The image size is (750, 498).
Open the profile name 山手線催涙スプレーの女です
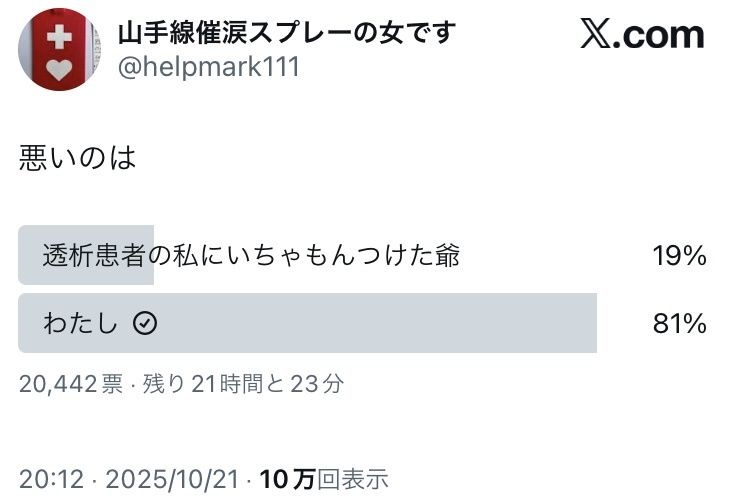pyautogui.click(x=286, y=33)
